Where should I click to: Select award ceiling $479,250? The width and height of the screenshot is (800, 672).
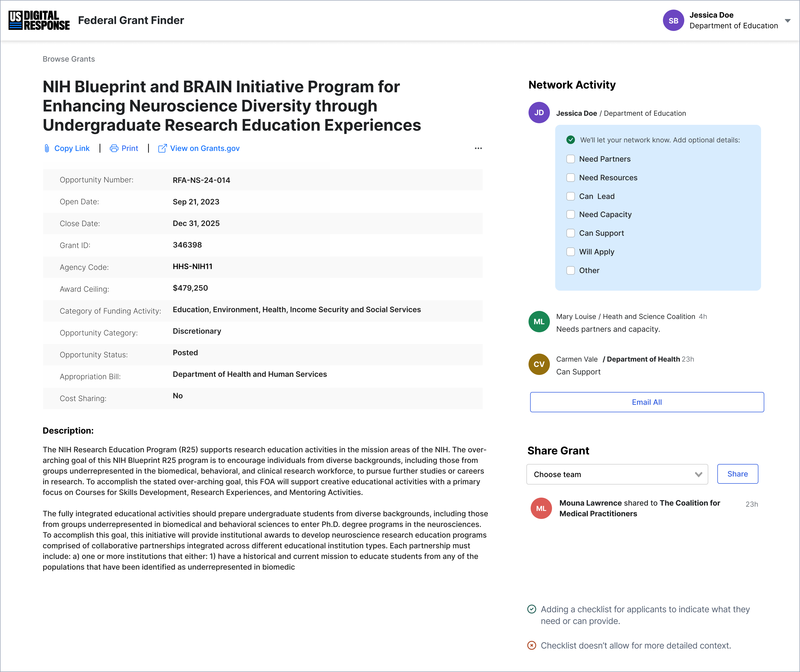tap(190, 288)
